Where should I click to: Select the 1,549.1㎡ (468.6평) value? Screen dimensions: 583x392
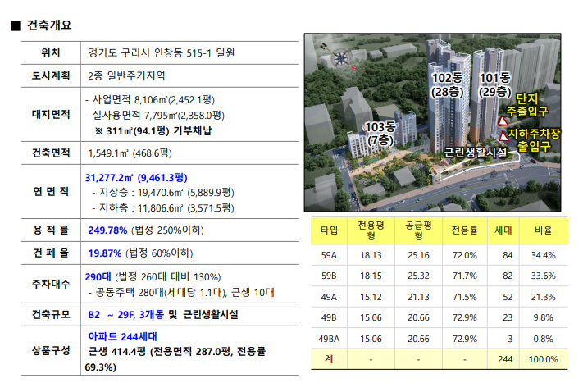[130, 153]
